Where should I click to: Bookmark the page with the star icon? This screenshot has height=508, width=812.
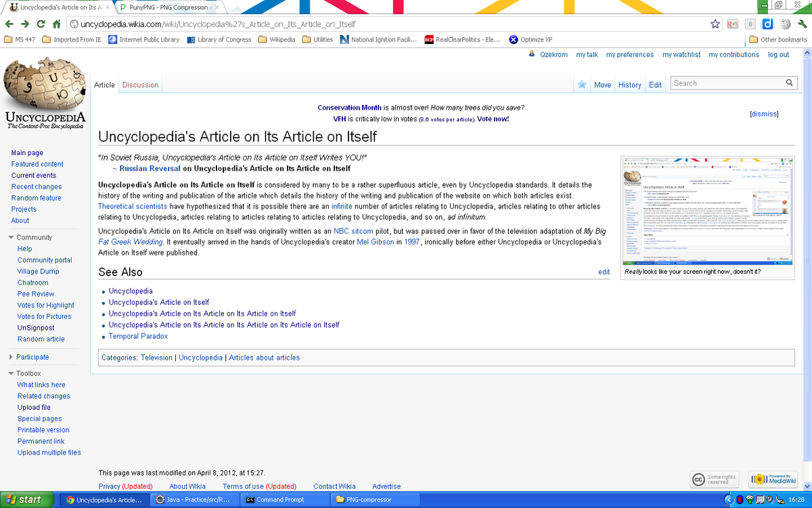(x=715, y=23)
